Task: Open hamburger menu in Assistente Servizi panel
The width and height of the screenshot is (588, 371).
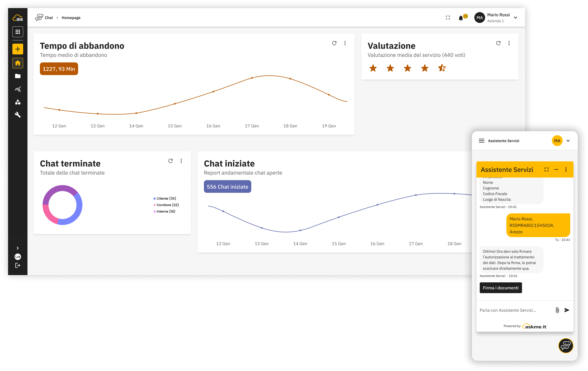Action: pos(482,141)
